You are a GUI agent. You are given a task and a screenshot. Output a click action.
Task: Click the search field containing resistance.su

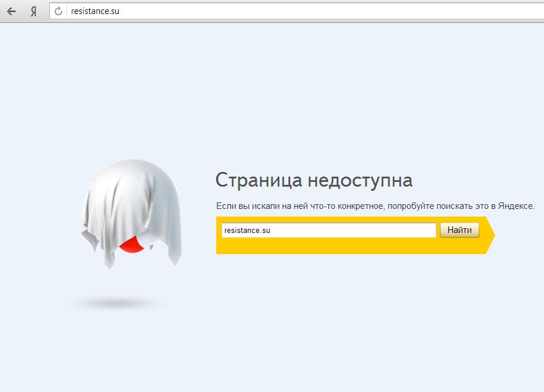[328, 230]
